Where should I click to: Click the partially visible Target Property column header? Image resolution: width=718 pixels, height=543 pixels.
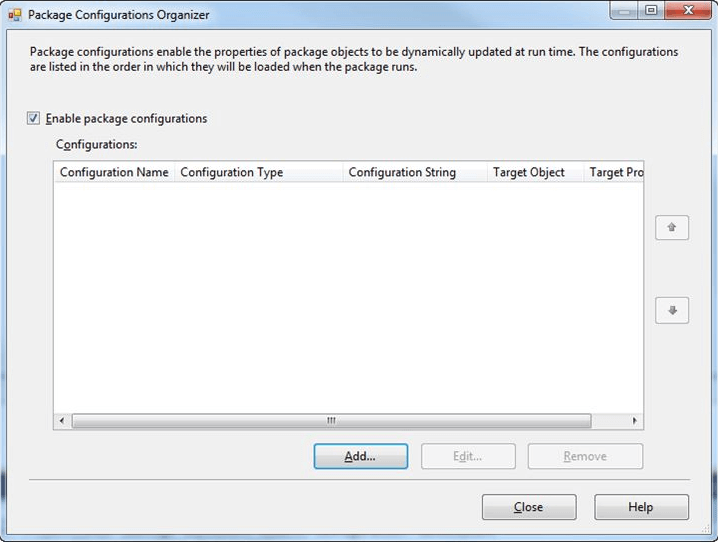tap(614, 173)
